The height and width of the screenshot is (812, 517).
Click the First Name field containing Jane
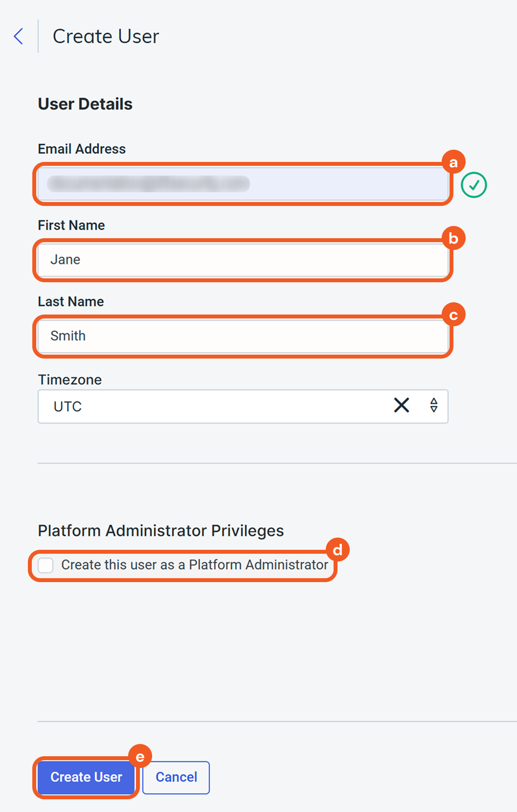click(243, 260)
